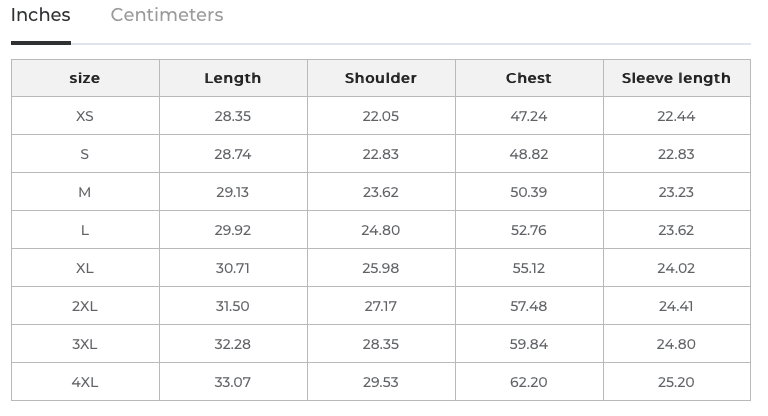Select the 3XL size row label
Screen dimensions: 768x416
[x=85, y=344]
